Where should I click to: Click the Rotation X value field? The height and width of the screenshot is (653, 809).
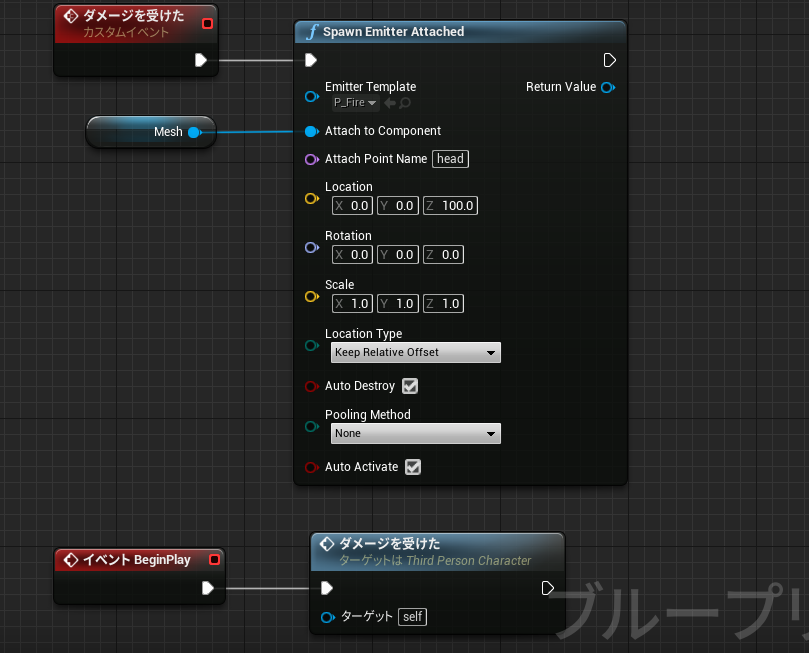(352, 255)
